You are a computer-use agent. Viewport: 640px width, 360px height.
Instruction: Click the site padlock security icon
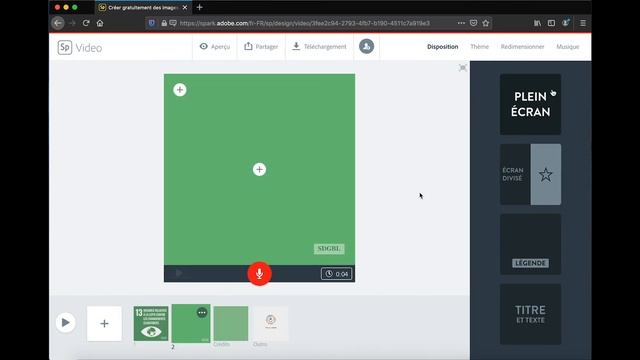point(164,23)
